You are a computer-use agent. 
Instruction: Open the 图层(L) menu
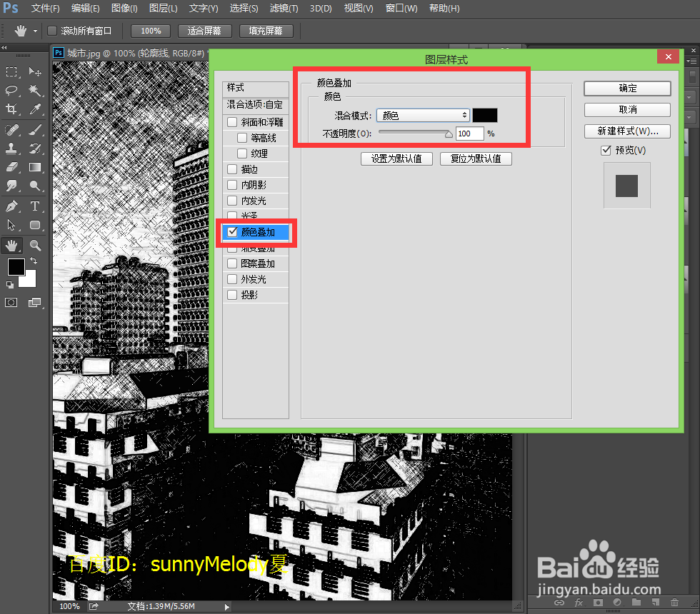pyautogui.click(x=164, y=9)
